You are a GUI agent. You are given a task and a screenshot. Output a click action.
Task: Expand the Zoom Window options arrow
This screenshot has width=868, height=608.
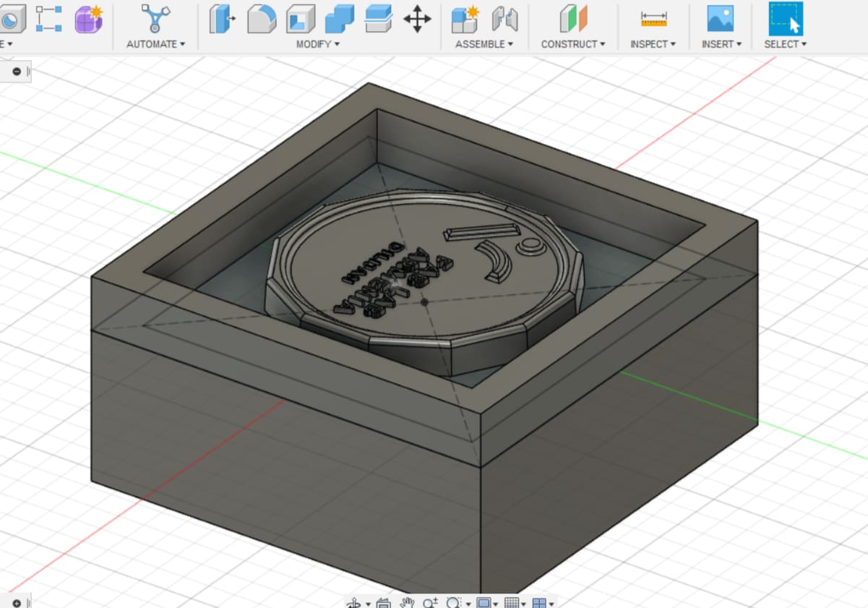pyautogui.click(x=468, y=604)
